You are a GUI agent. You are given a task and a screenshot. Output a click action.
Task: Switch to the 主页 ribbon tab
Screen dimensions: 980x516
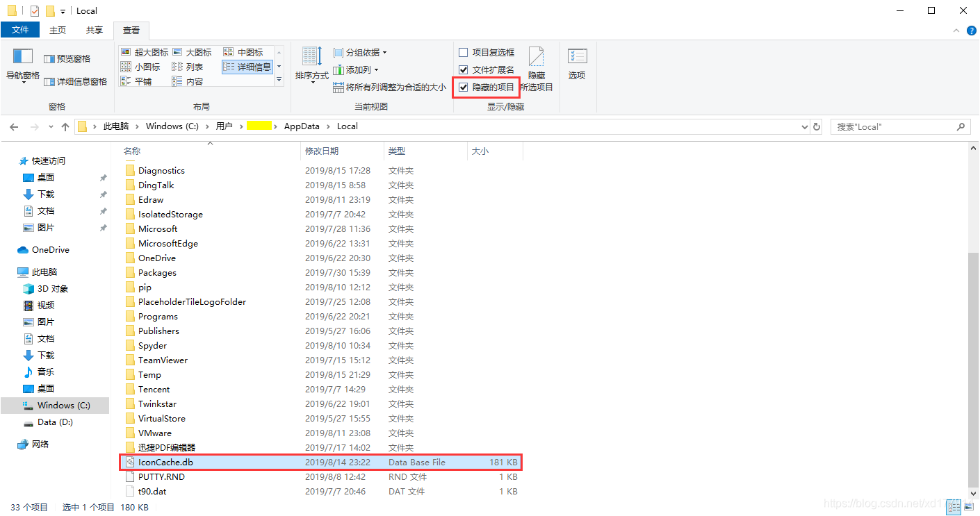point(58,30)
